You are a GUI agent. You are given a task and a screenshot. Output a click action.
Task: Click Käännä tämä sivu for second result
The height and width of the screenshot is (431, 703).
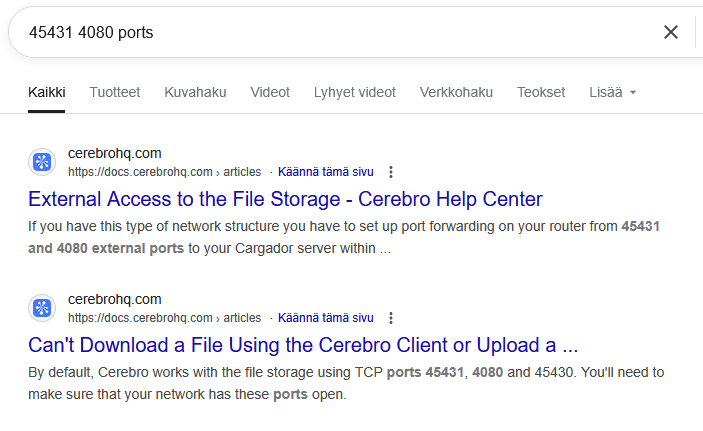tap(325, 318)
